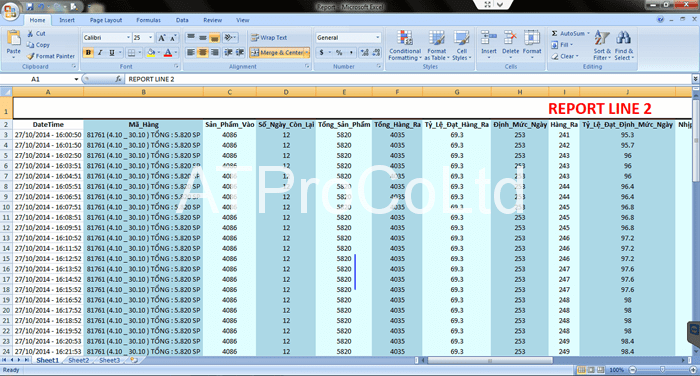Open the Orientation text rotation tool
Image resolution: width=700 pixels, height=376 pixels.
coord(229,38)
